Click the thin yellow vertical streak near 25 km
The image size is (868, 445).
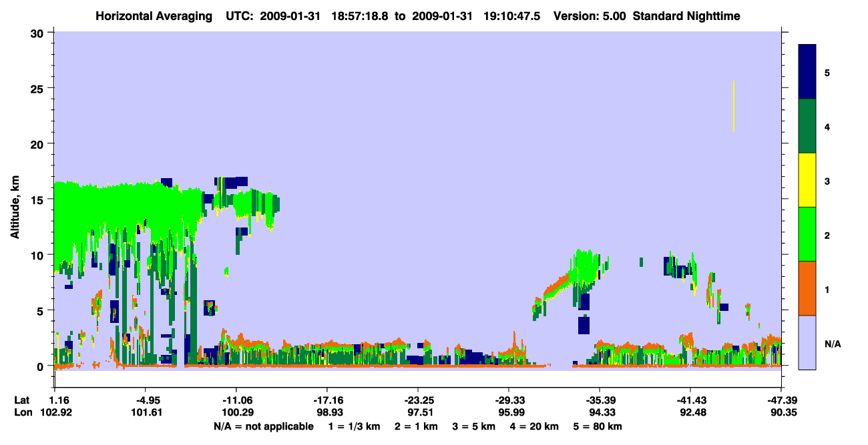click(x=733, y=106)
